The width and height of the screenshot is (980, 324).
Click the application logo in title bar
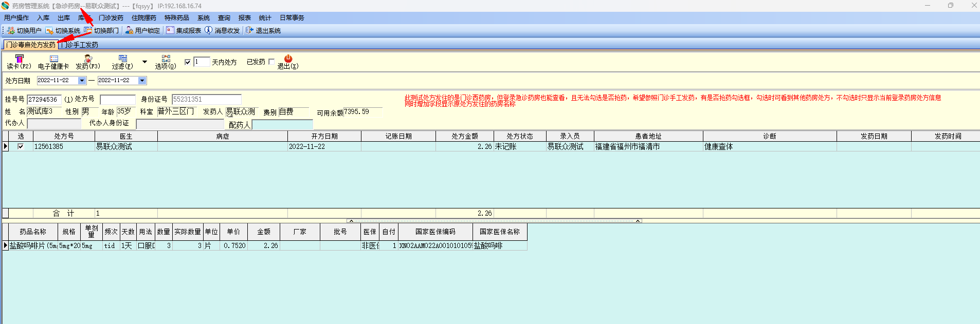coord(5,6)
